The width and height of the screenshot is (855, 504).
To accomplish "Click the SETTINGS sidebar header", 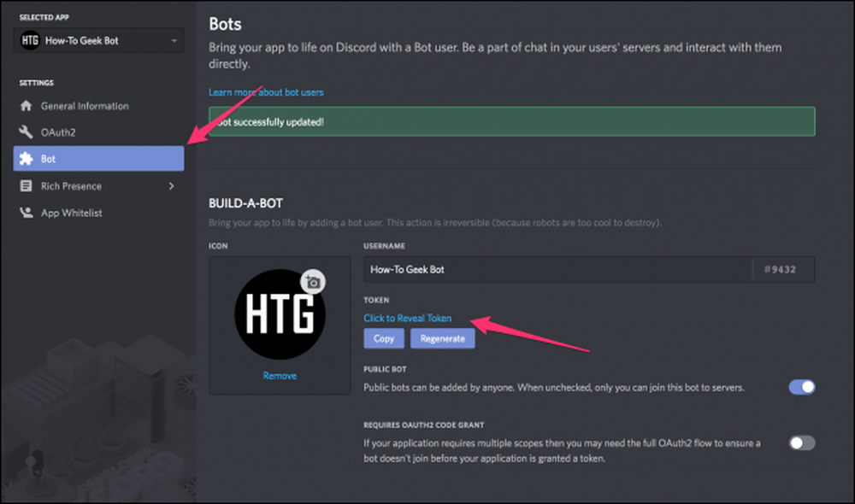I will [37, 83].
